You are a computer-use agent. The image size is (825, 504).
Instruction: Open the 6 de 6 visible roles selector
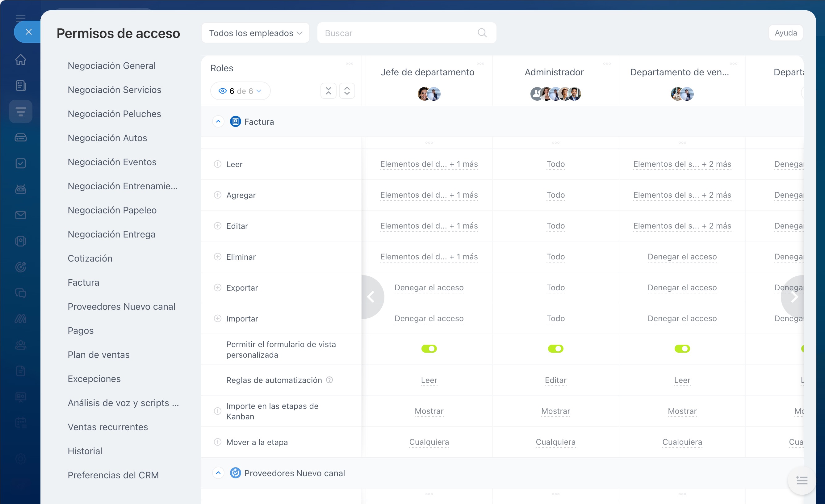coord(240,91)
